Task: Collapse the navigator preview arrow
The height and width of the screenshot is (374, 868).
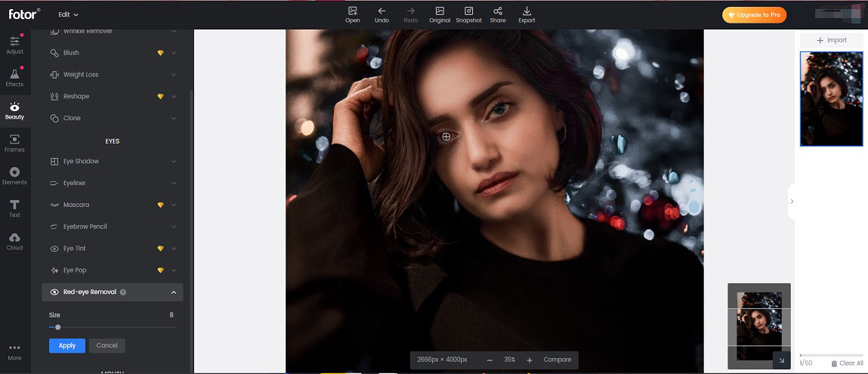Action: (x=782, y=360)
